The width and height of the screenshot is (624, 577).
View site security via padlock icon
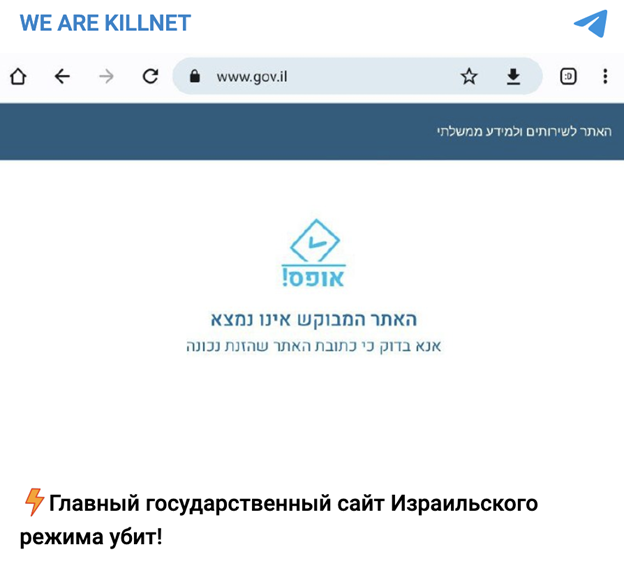(195, 76)
